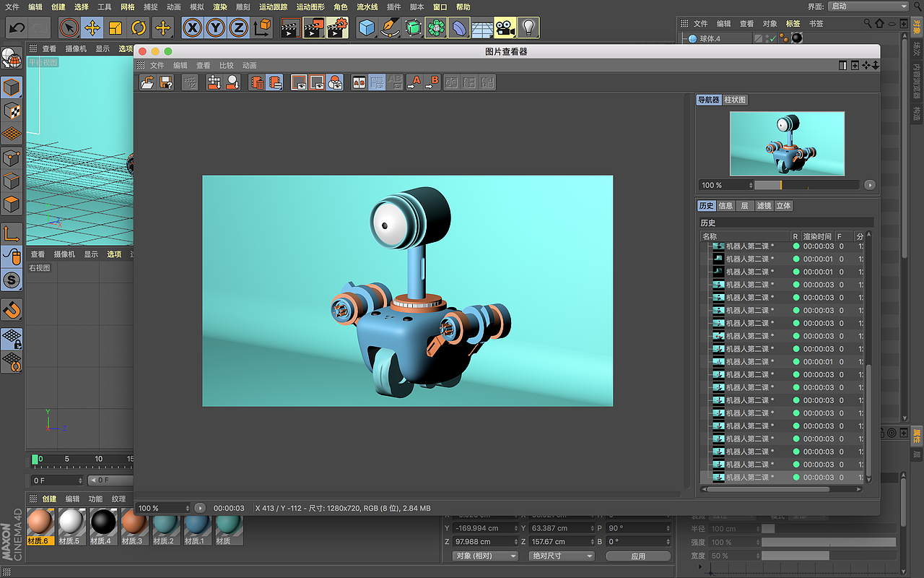Viewport: 924px width, 578px height.
Task: Open the 渲染 menu in the main menu bar
Action: coord(219,6)
